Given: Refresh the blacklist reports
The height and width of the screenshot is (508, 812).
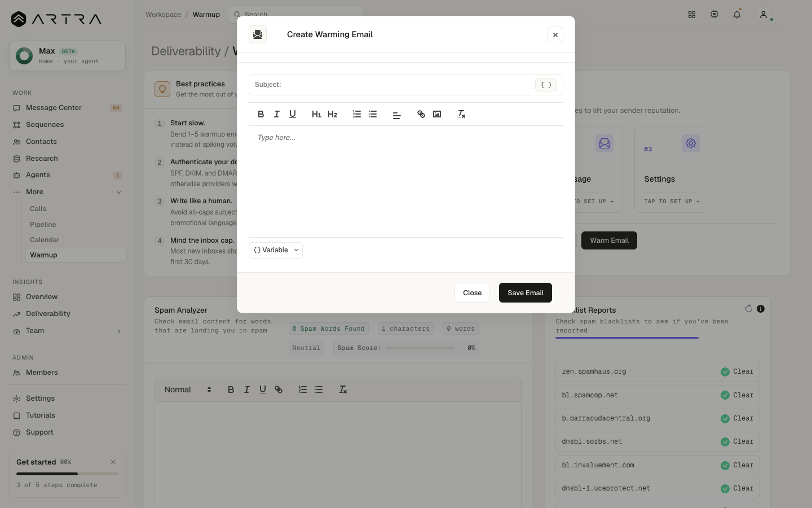Looking at the screenshot, I should 749,309.
